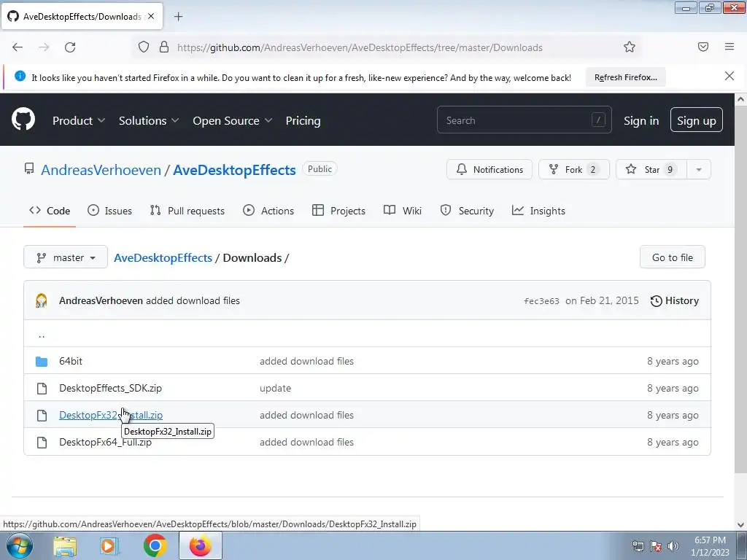Switch to the Code tab
This screenshot has height=560, width=747.
(x=50, y=211)
